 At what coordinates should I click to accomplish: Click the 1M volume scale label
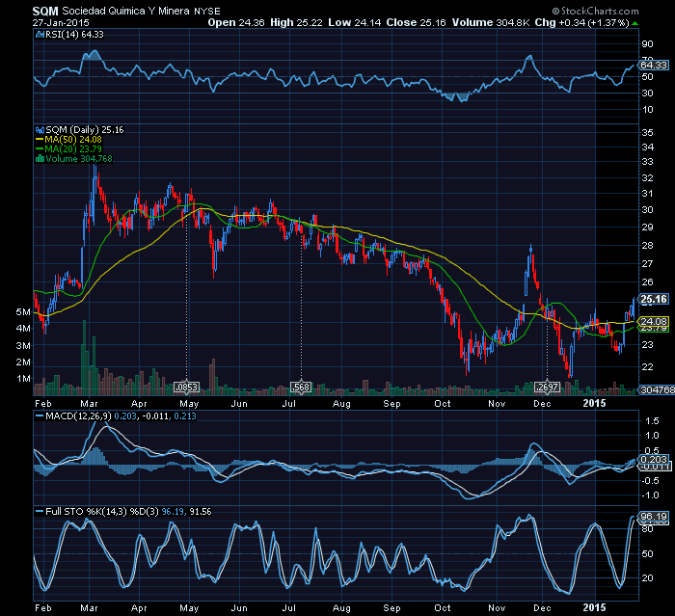(x=23, y=379)
